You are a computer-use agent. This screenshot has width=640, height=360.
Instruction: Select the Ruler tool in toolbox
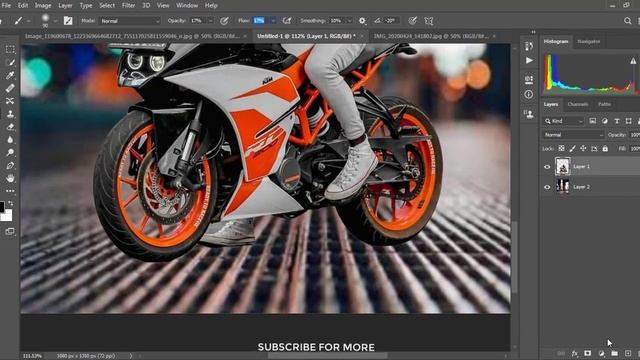click(x=10, y=88)
